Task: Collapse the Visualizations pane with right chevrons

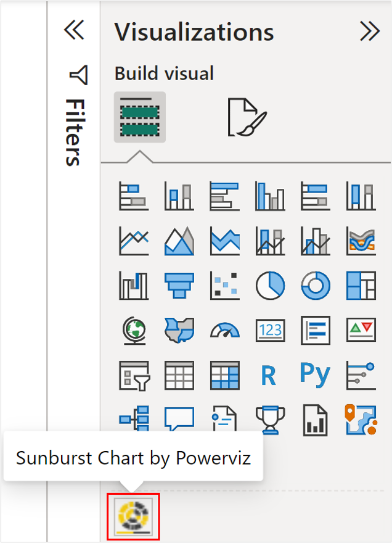Action: point(370,31)
